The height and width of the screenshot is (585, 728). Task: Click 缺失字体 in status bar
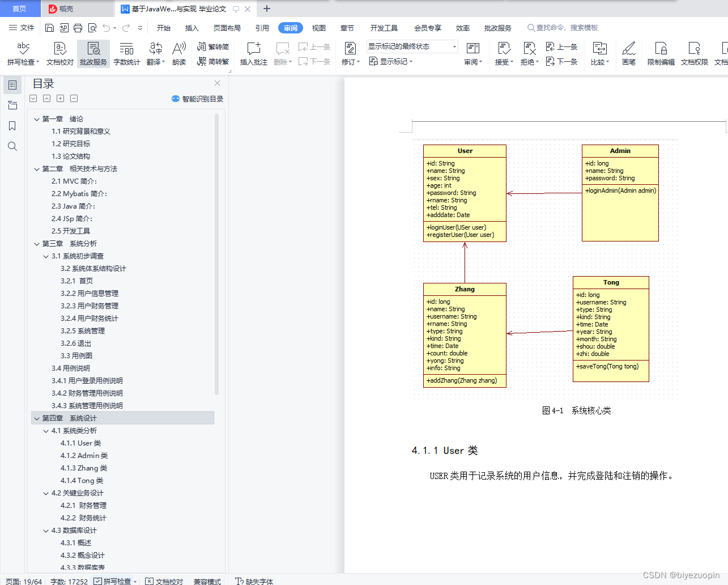pos(254,581)
